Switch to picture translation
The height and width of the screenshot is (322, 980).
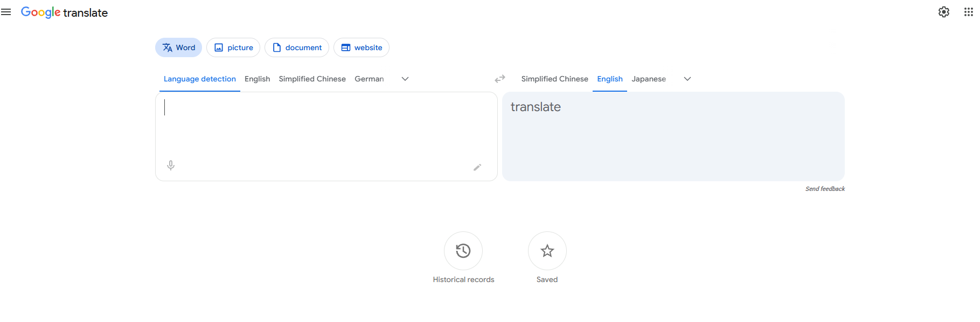233,47
